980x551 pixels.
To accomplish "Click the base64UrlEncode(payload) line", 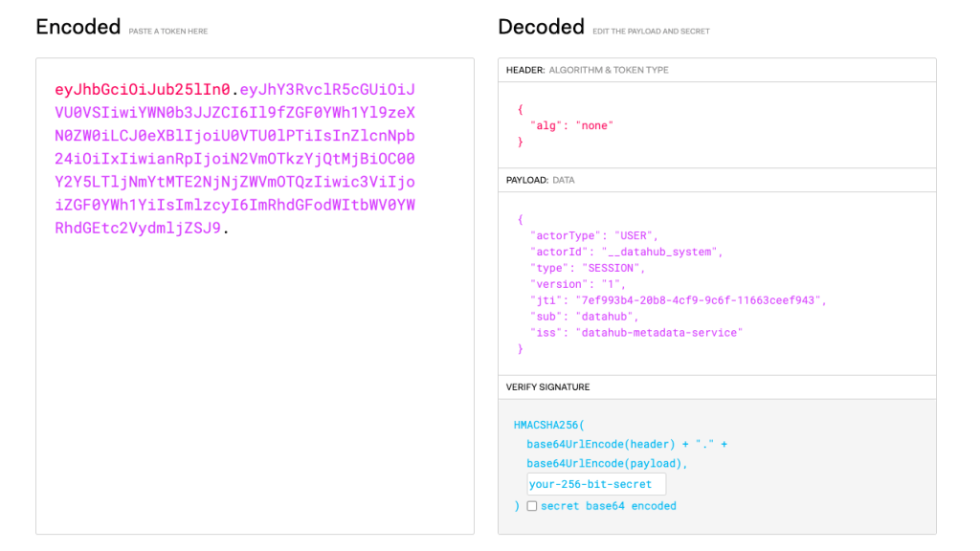I will pos(607,463).
